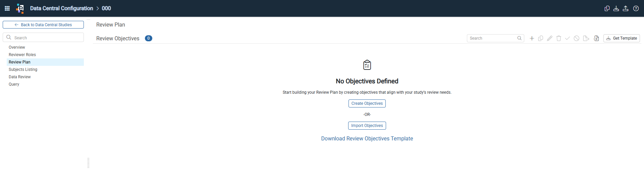Screen dimensions: 644x176
Task: Focus the Review Objectives search field
Action: point(495,38)
